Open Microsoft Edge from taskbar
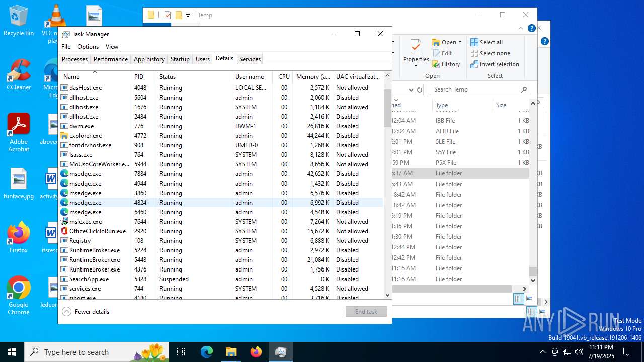Image resolution: width=644 pixels, height=362 pixels. point(207,352)
